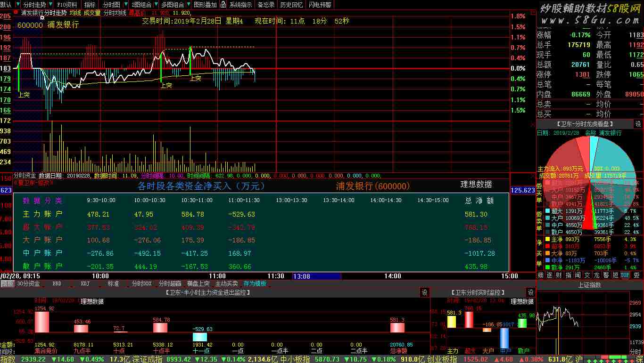Switch to the 主动买卖 tab

pos(226,283)
